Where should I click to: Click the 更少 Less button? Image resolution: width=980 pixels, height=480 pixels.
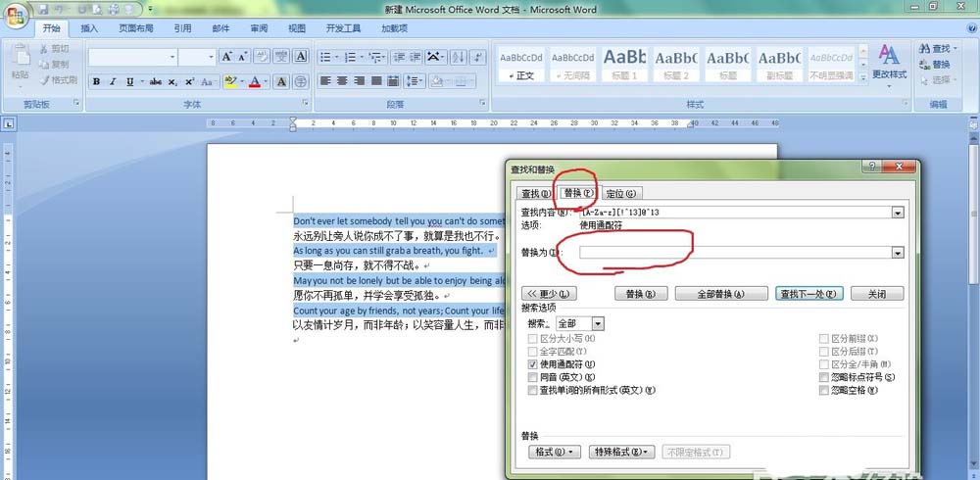549,294
